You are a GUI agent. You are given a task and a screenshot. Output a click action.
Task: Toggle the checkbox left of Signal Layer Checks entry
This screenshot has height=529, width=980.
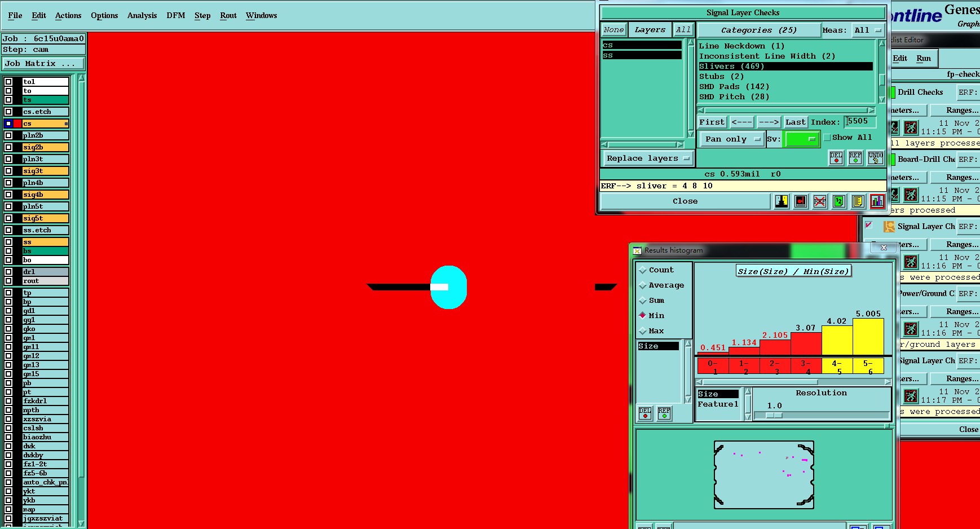869,225
